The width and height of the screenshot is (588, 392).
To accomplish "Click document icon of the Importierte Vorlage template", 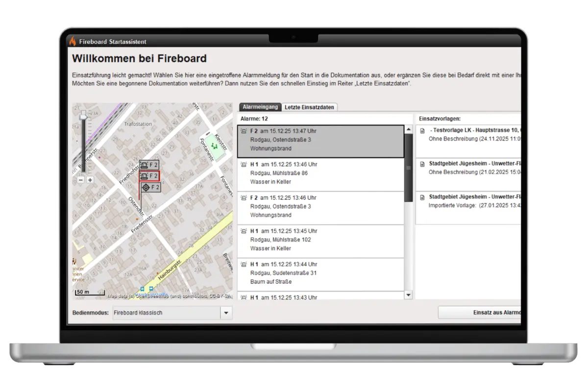I will [422, 197].
